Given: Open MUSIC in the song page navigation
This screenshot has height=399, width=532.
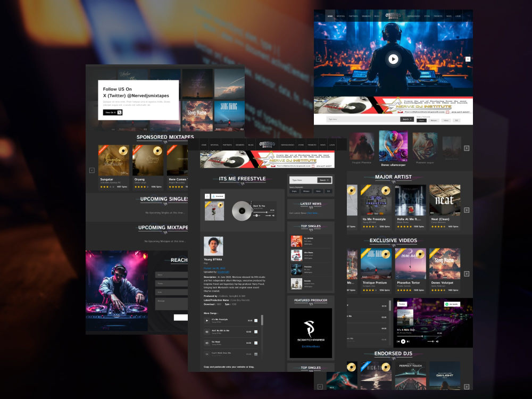Looking at the screenshot, I should [x=251, y=145].
